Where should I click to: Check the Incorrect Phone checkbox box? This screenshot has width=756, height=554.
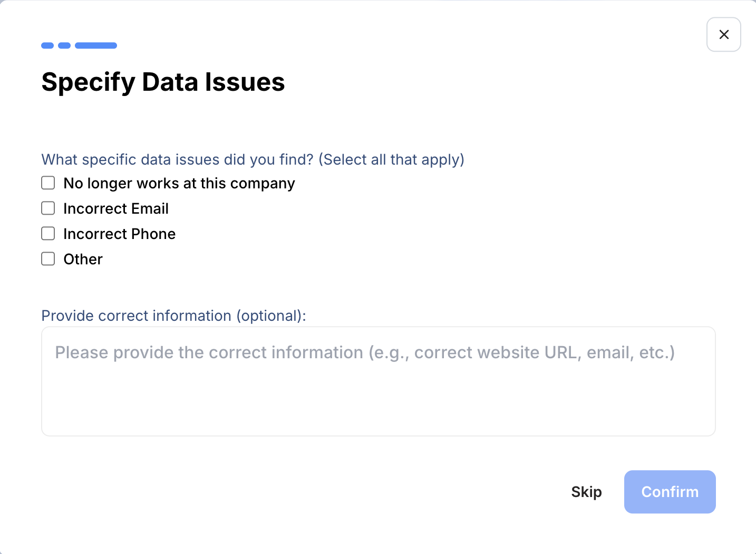48,234
